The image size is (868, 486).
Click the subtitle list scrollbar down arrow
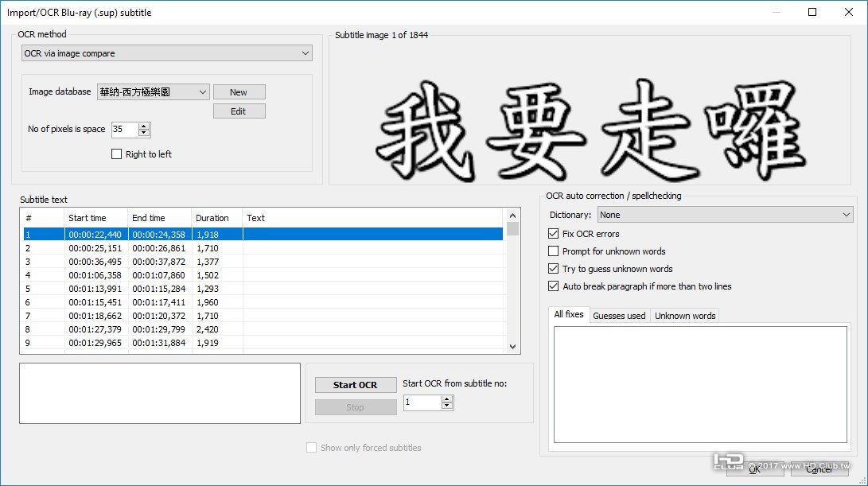coord(512,346)
